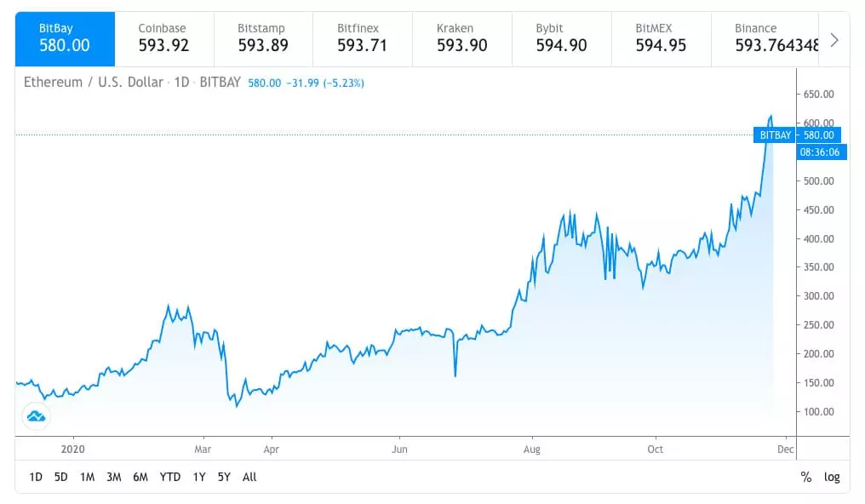Screen dimensions: 865x504
Task: View the Bitstamp exchange price
Action: (x=262, y=38)
